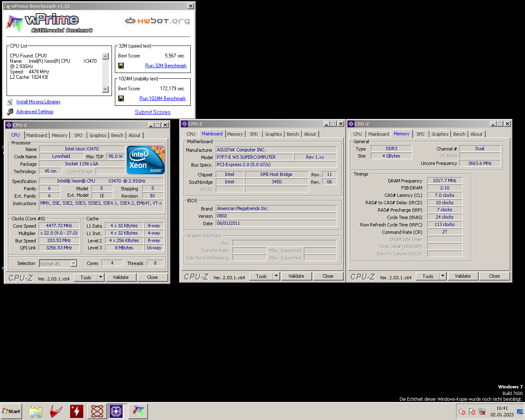This screenshot has height=420, width=525.
Task: Select SPD tab in Memory window
Action: click(420, 134)
